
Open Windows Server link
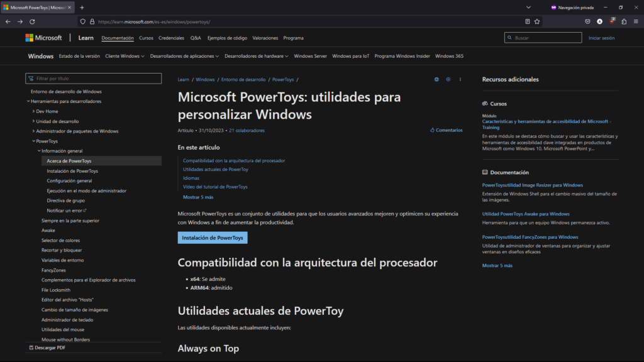(310, 56)
